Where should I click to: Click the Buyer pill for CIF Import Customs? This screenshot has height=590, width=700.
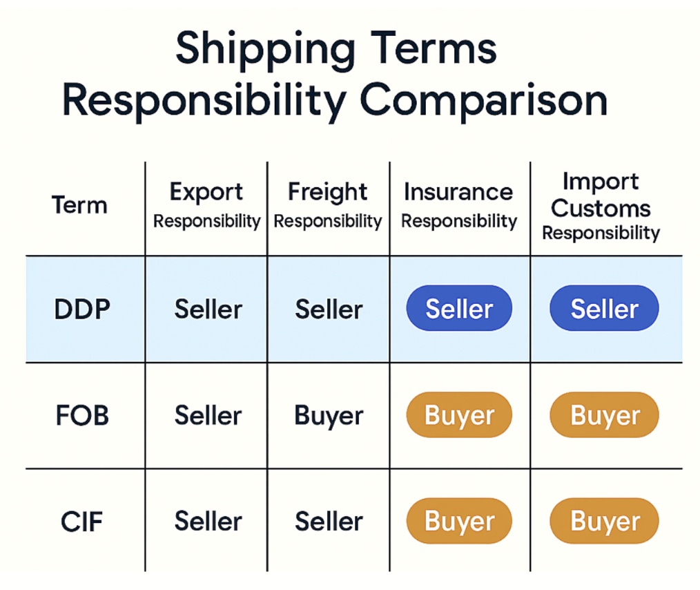click(x=604, y=521)
